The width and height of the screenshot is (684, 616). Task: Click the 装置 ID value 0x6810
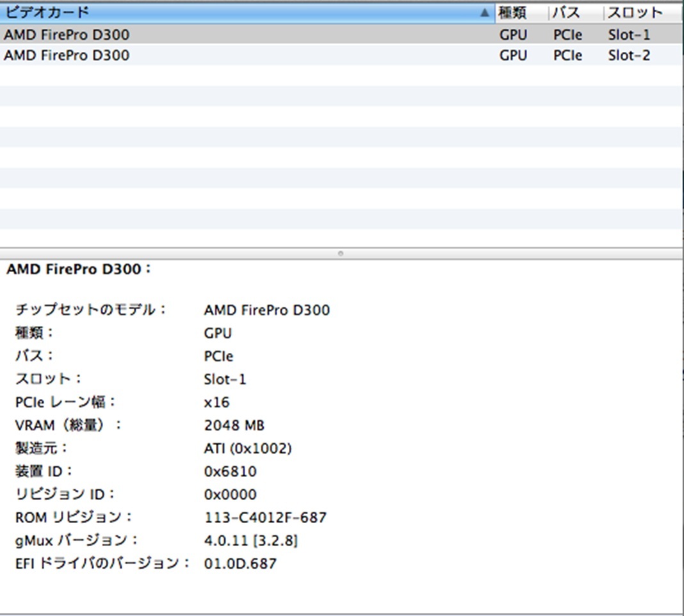point(231,471)
